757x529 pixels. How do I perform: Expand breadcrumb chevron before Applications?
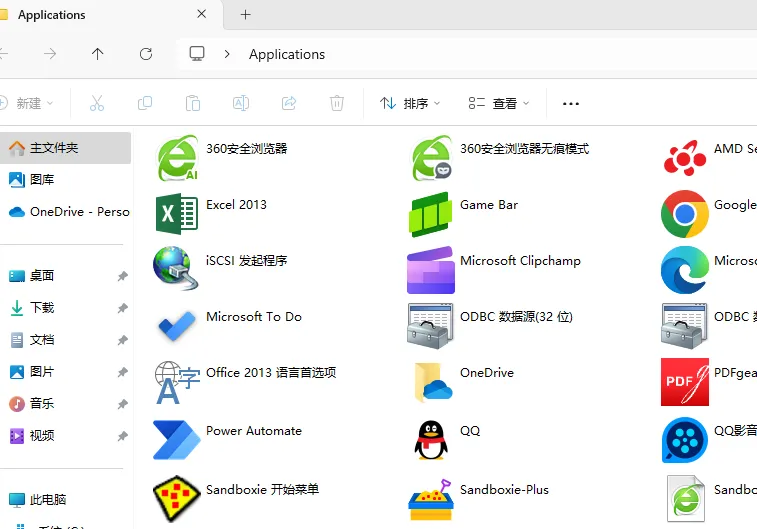(227, 54)
